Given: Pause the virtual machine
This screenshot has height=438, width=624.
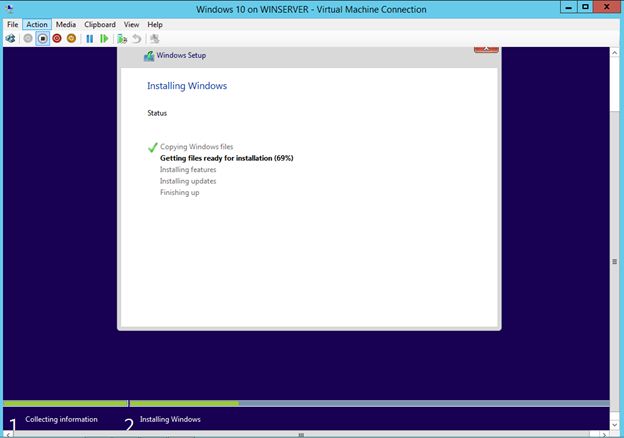Looking at the screenshot, I should 90,39.
